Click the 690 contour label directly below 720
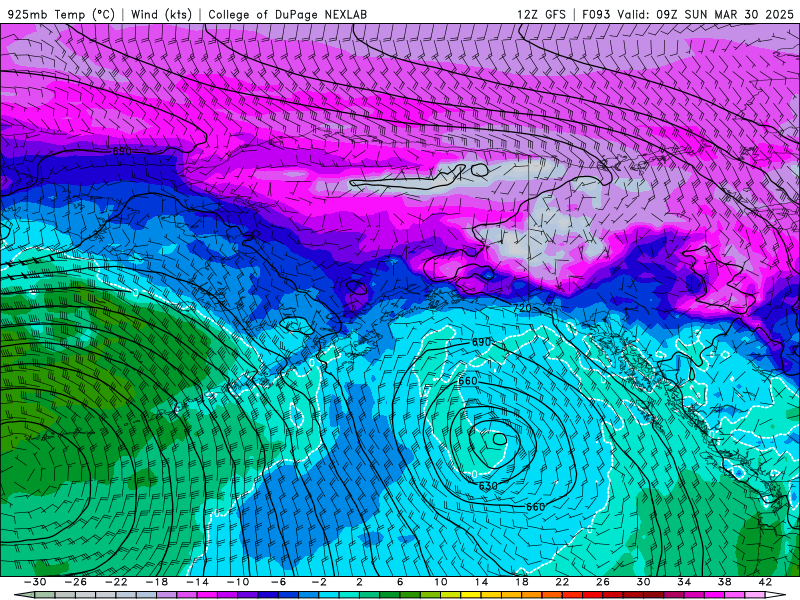 [481, 342]
